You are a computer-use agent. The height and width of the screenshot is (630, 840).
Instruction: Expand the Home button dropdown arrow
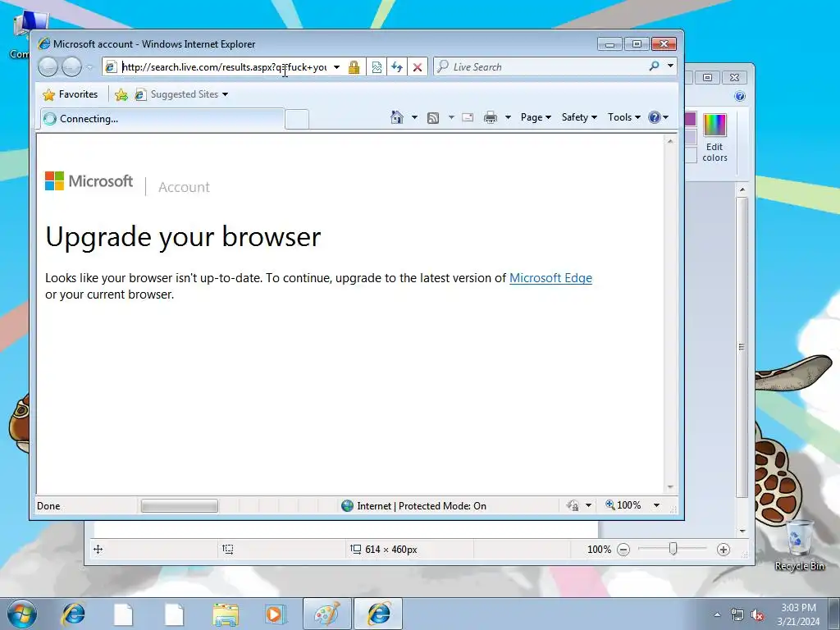point(414,117)
